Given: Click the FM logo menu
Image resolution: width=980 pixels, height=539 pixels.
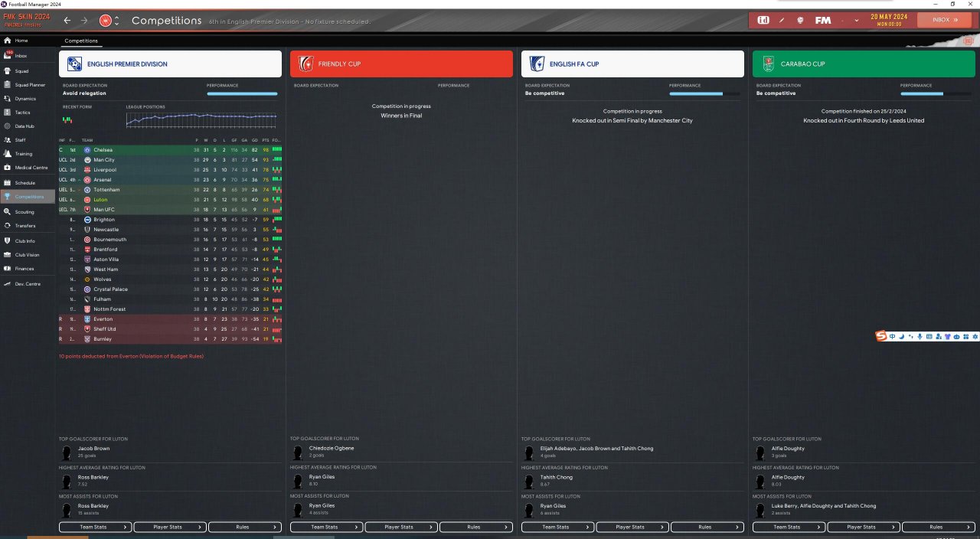Looking at the screenshot, I should [823, 20].
